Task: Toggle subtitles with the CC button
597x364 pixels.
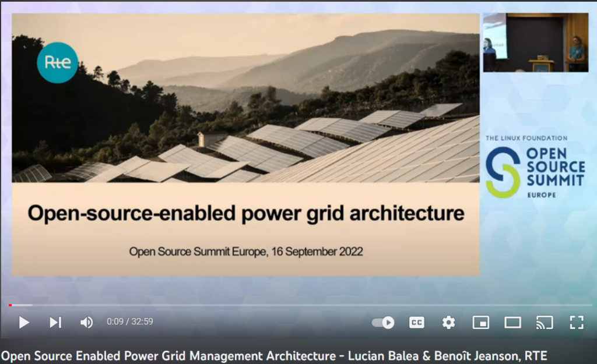Action: coord(416,322)
